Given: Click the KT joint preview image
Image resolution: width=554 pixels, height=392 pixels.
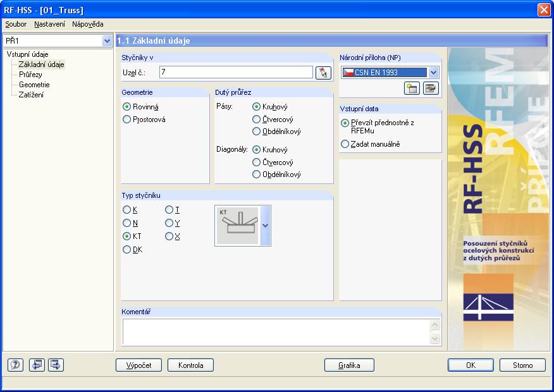Looking at the screenshot, I should pos(237,225).
